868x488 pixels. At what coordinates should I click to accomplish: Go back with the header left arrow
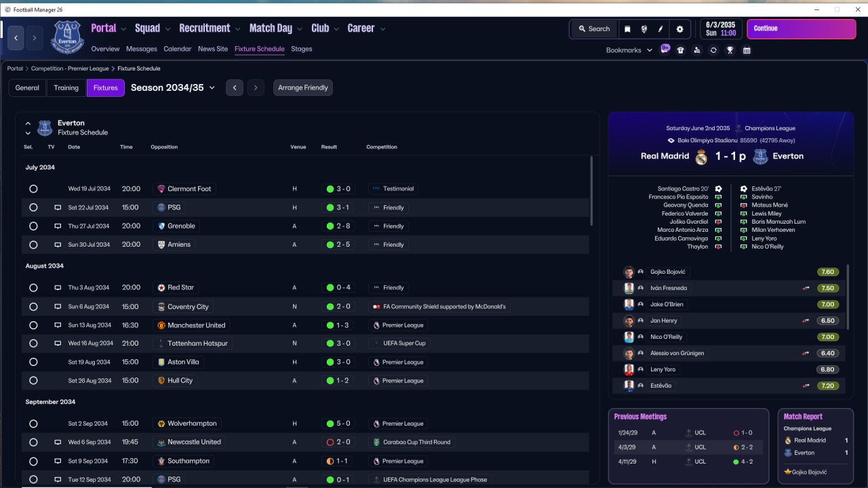coord(16,38)
